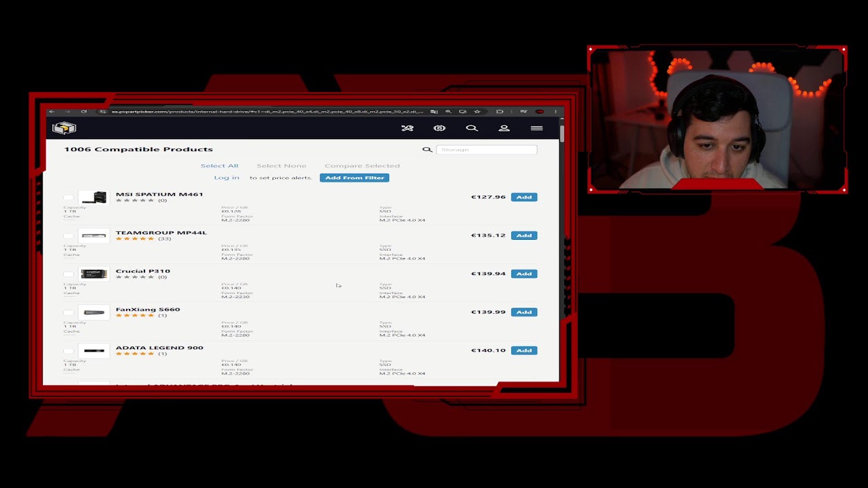868x488 pixels.
Task: Go forward with the browser forward arrow
Action: tap(67, 111)
